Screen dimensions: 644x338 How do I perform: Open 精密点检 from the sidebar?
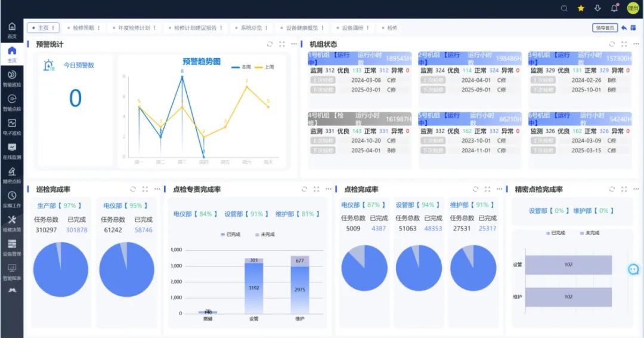[12, 175]
